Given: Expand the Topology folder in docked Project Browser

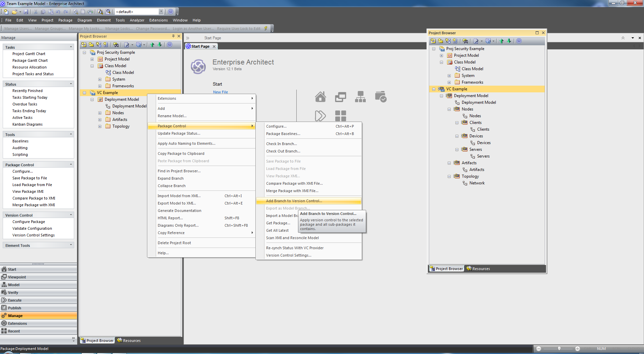Looking at the screenshot, I should pyautogui.click(x=100, y=127).
